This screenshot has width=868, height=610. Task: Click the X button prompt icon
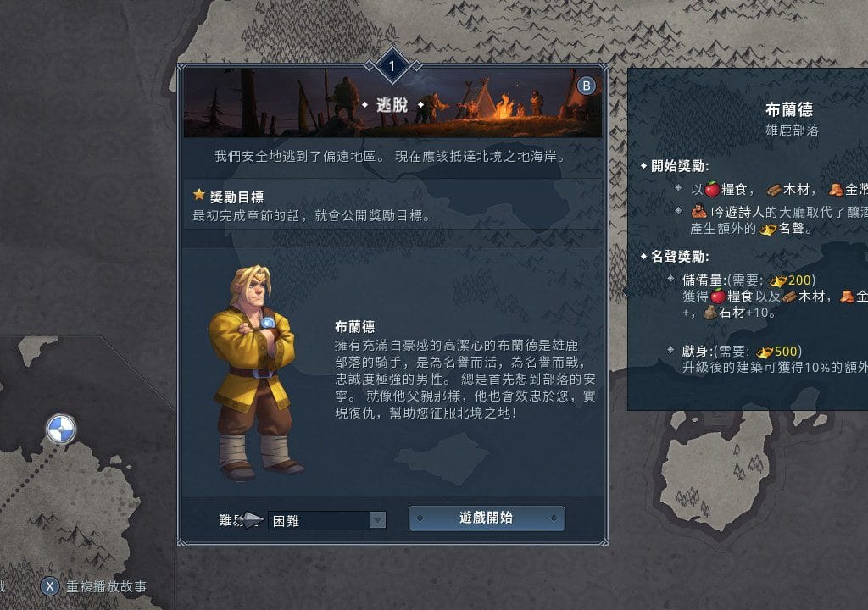(50, 586)
